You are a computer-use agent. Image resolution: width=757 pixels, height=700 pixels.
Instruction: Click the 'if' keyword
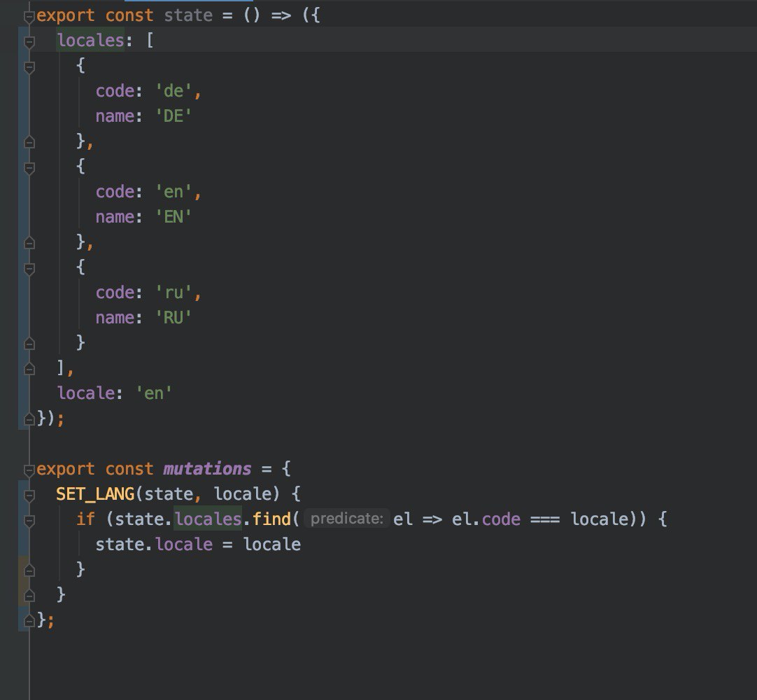(85, 519)
